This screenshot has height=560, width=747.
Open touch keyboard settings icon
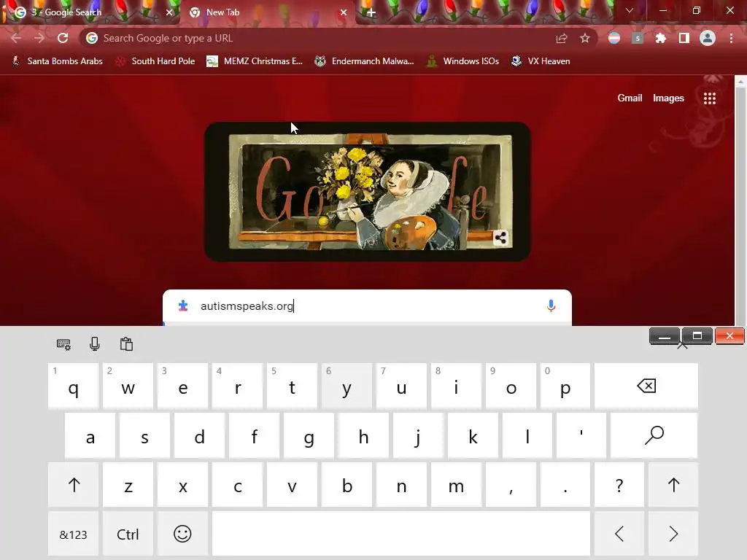pos(63,344)
